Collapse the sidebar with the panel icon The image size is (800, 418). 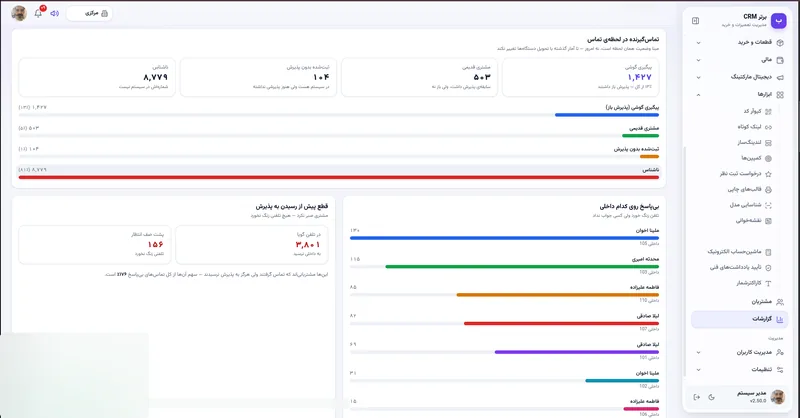click(695, 20)
